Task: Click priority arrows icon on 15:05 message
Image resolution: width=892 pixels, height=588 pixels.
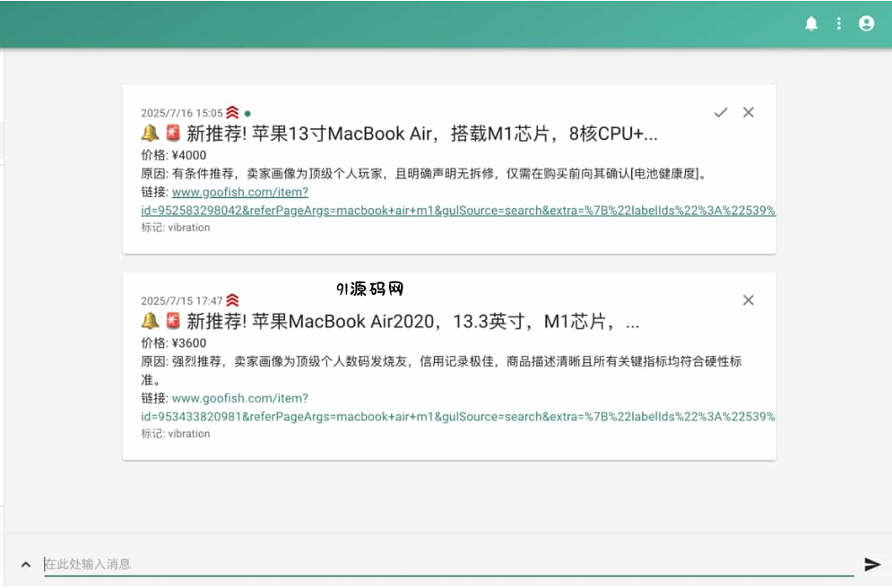Action: [x=232, y=112]
